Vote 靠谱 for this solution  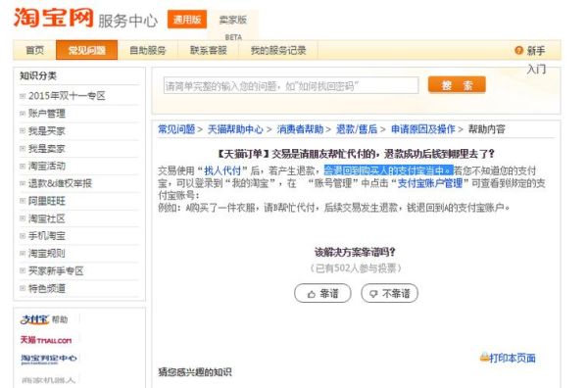click(322, 293)
